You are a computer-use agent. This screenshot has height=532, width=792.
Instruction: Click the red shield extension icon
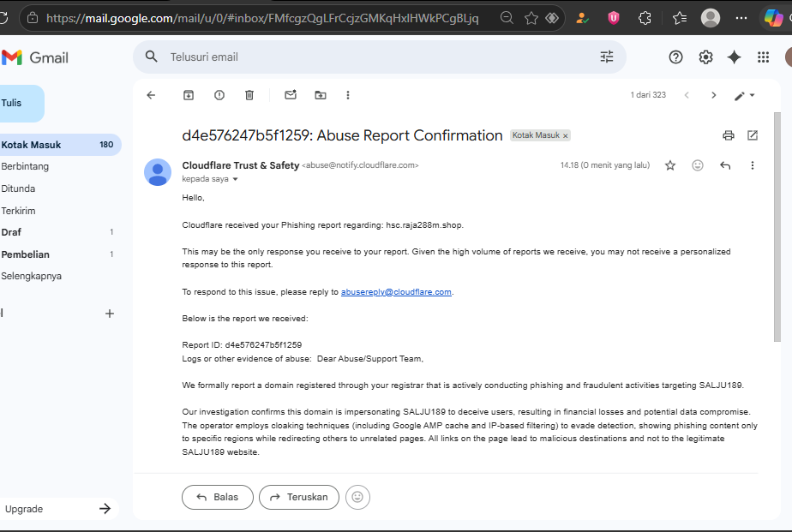pyautogui.click(x=613, y=18)
